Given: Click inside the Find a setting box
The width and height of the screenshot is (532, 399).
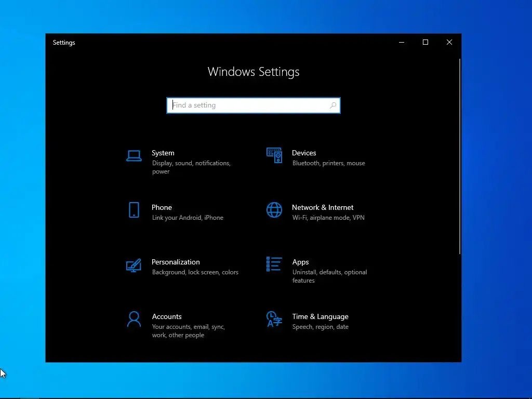Looking at the screenshot, I should [x=254, y=105].
